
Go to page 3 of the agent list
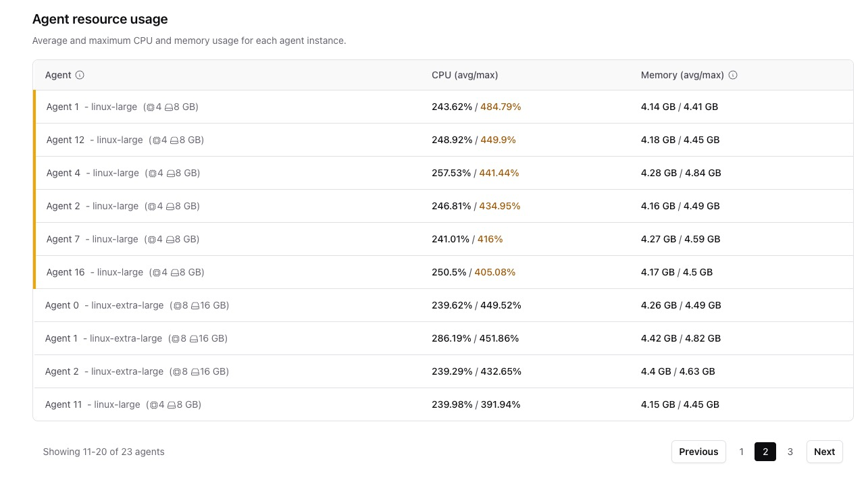790,452
